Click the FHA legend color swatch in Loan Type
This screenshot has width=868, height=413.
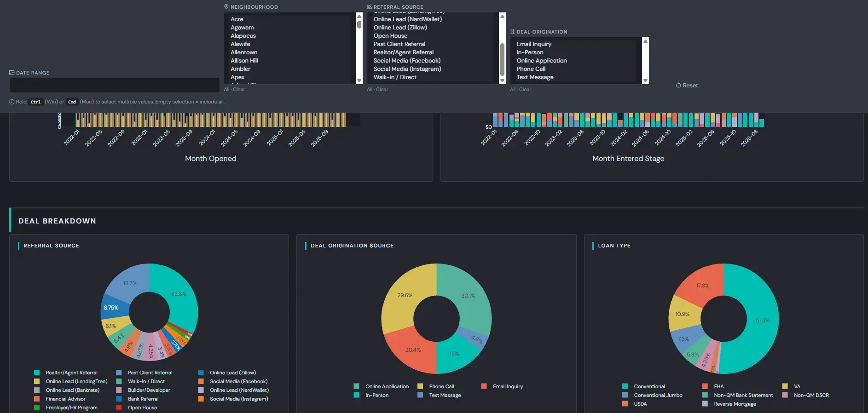click(x=705, y=387)
